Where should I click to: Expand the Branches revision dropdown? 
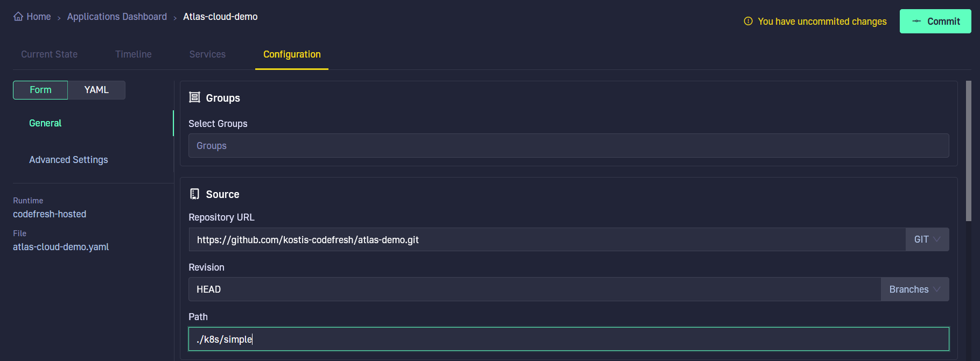(915, 289)
